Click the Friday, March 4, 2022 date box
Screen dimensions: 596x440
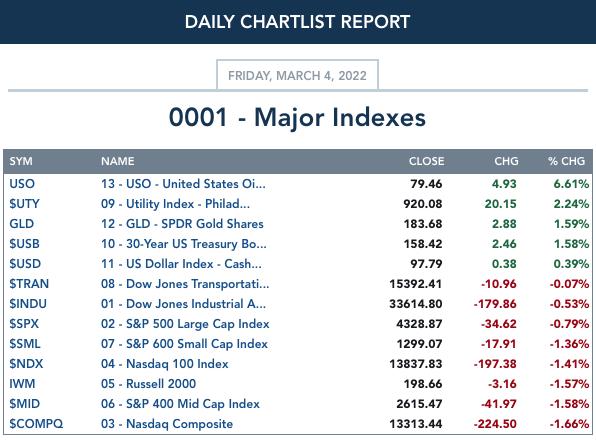click(297, 75)
